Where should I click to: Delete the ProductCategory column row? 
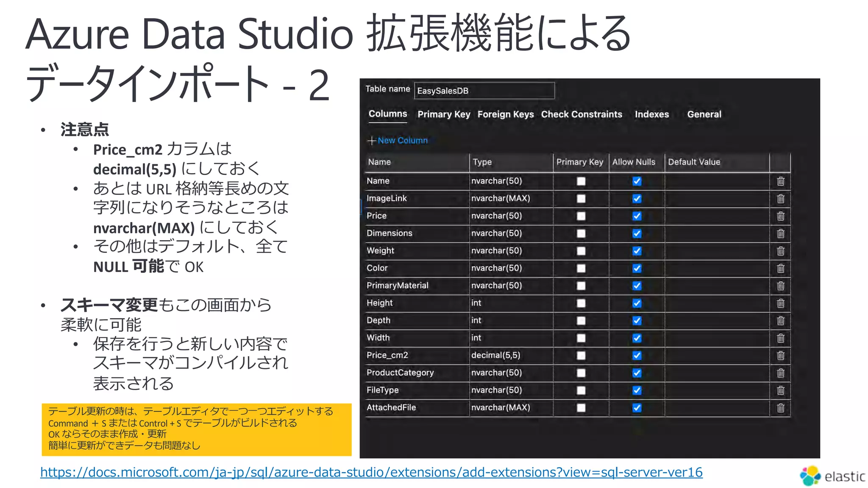(x=781, y=373)
